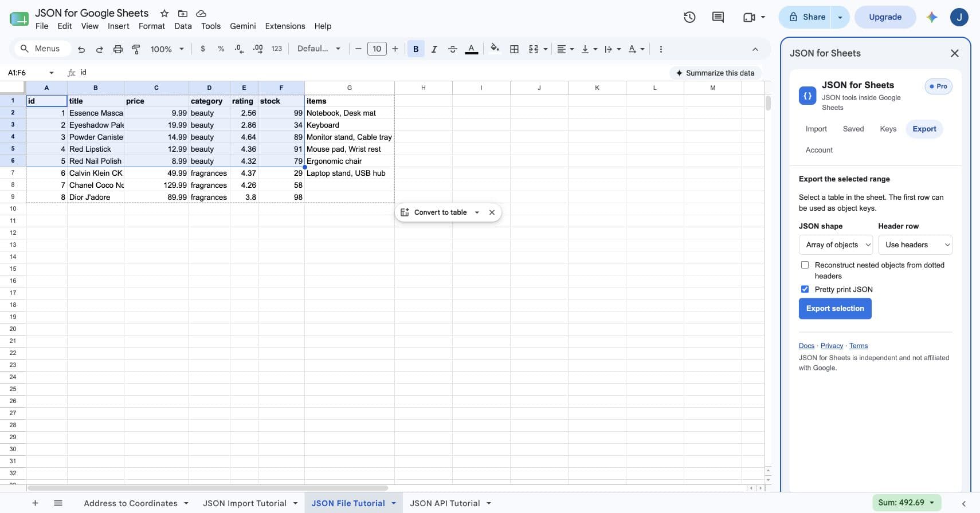Open the fill color picker

point(495,49)
